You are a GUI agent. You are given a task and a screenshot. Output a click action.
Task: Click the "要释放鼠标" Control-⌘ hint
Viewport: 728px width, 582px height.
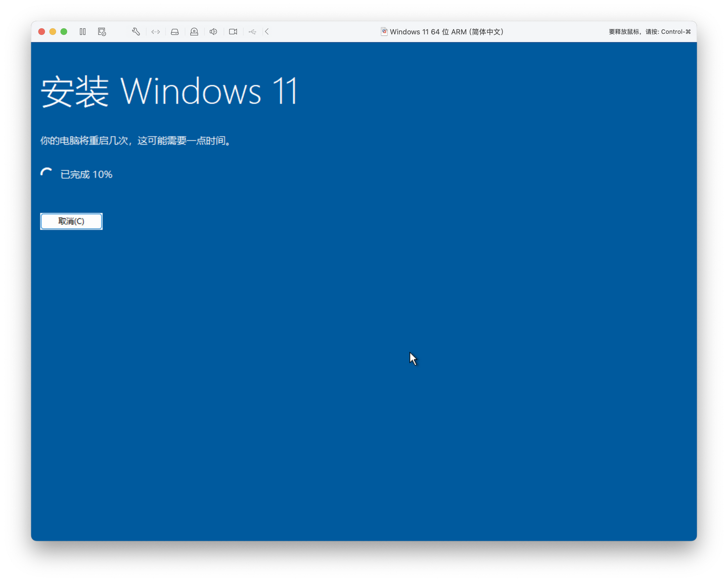pos(650,32)
